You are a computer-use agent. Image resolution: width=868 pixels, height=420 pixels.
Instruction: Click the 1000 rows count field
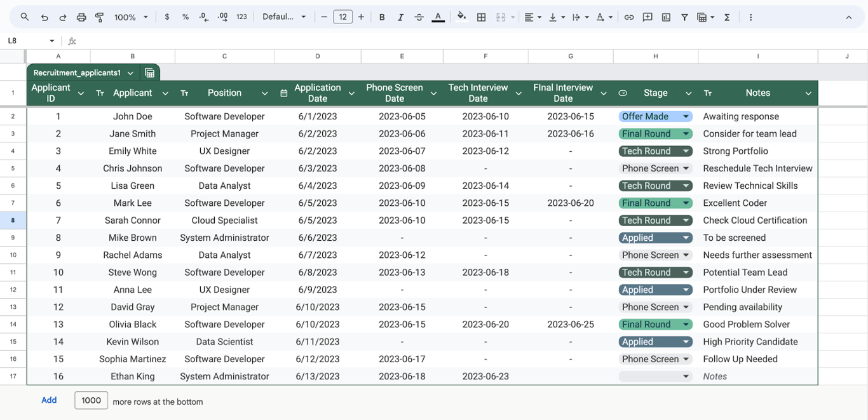(91, 400)
